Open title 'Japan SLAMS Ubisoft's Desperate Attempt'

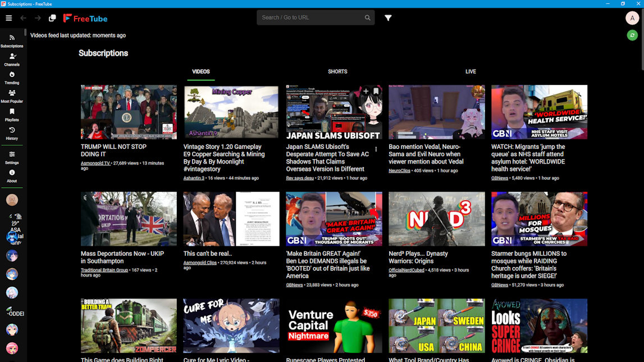tap(327, 158)
